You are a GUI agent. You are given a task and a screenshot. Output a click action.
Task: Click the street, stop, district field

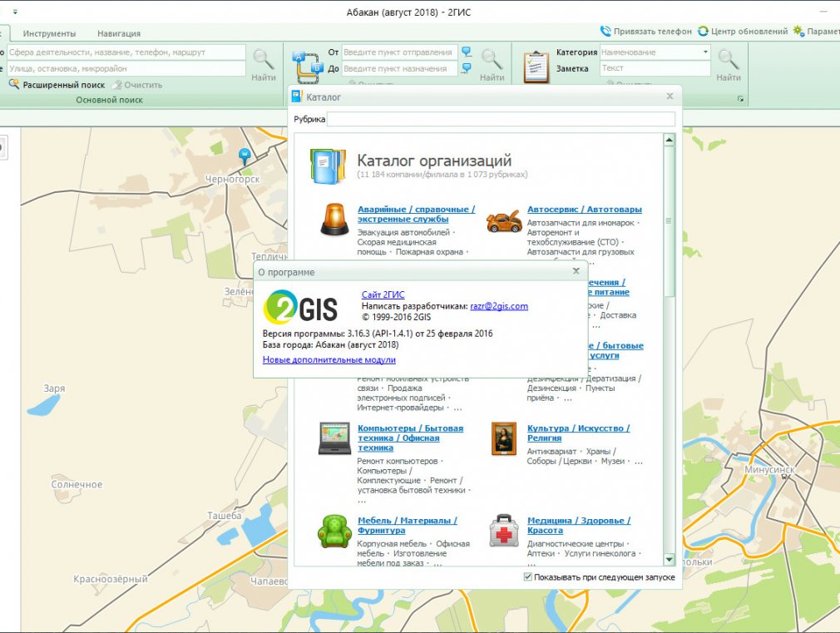[126, 68]
